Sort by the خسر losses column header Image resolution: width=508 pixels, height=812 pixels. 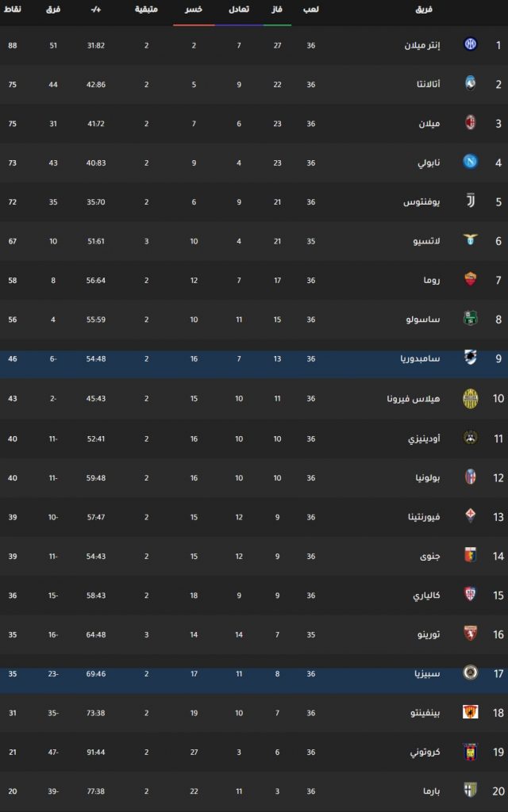(194, 10)
